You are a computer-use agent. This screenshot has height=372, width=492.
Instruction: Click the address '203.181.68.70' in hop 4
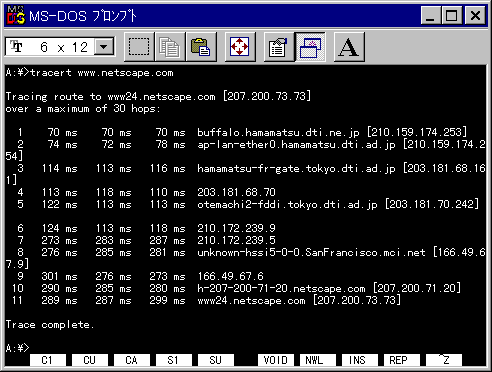(236, 192)
